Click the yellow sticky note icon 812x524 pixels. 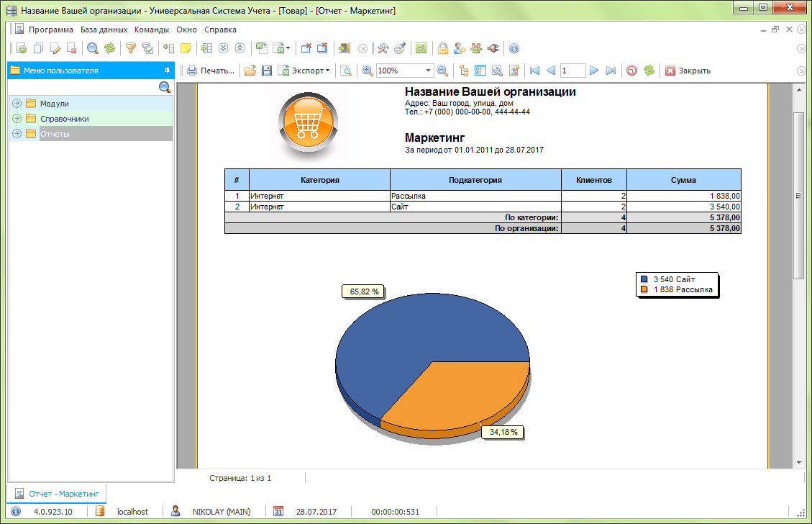[185, 48]
